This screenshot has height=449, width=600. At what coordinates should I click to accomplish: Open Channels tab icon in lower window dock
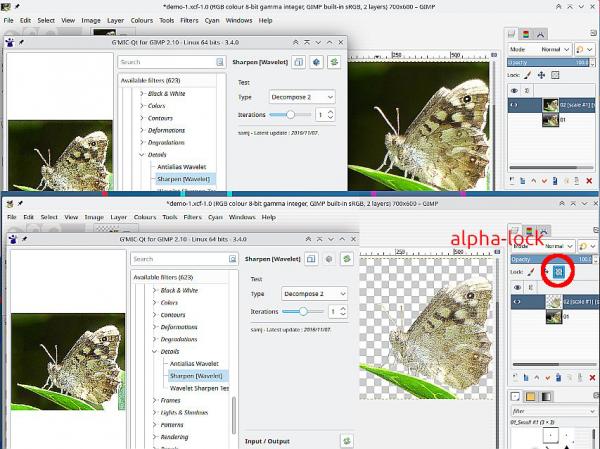(529, 231)
